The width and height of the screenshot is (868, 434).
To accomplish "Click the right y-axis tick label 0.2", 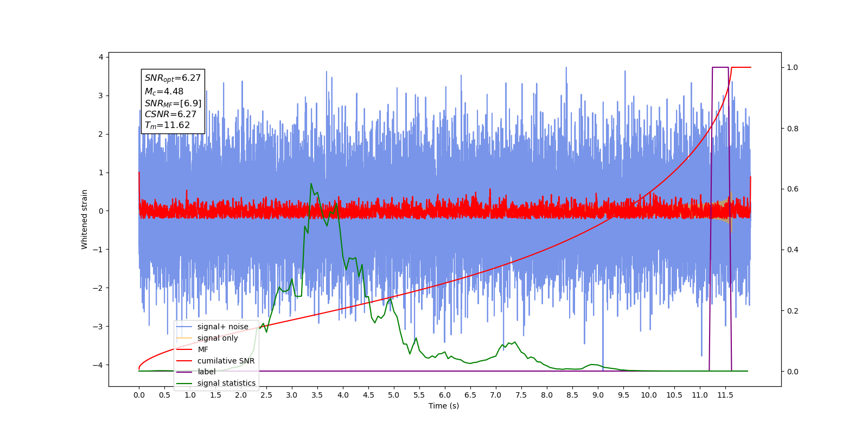I will pyautogui.click(x=793, y=311).
